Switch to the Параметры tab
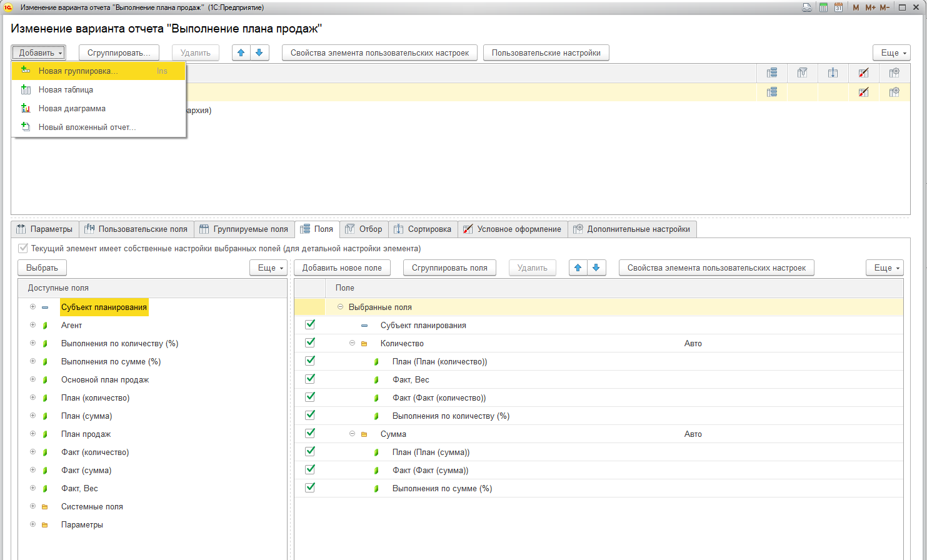Viewport: 927px width, 560px height. point(45,229)
